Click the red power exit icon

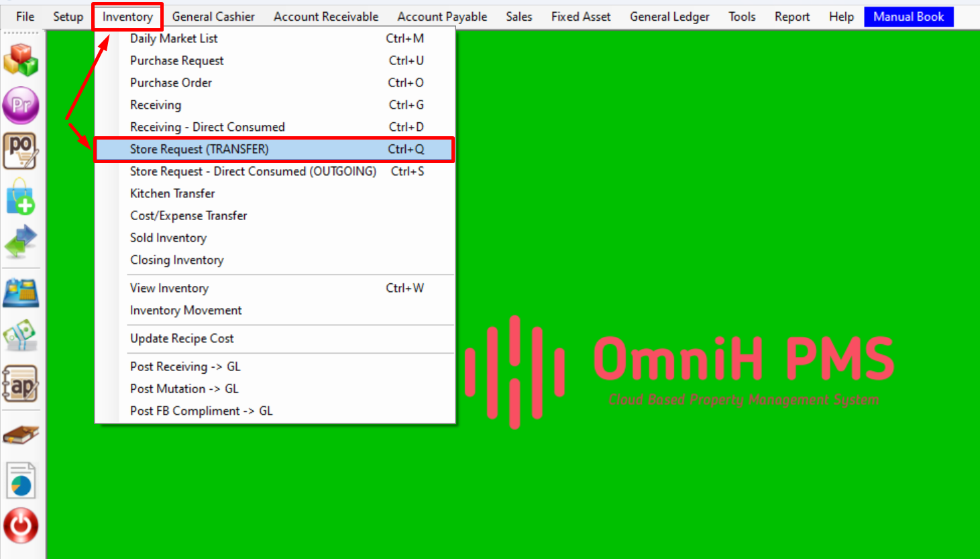21,525
